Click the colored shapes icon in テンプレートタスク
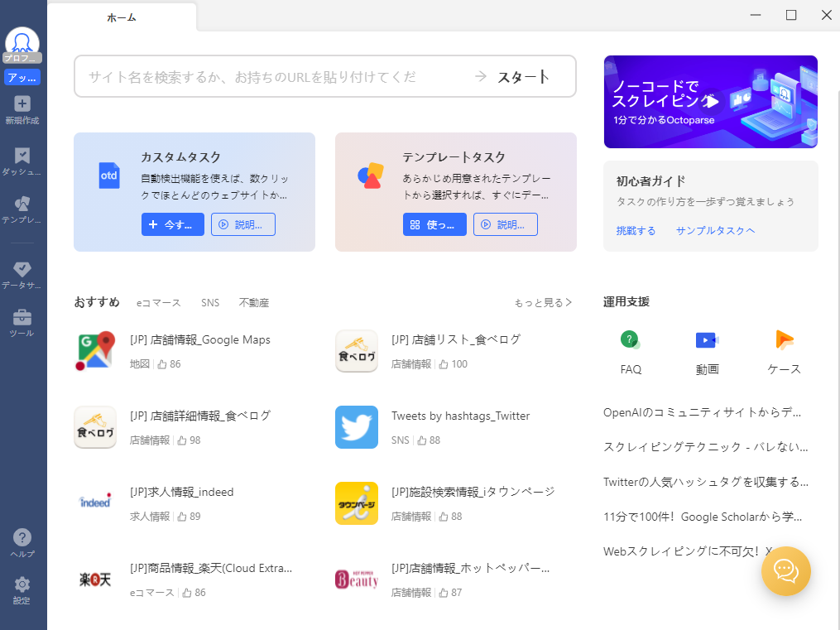Image resolution: width=840 pixels, height=630 pixels. [x=371, y=176]
